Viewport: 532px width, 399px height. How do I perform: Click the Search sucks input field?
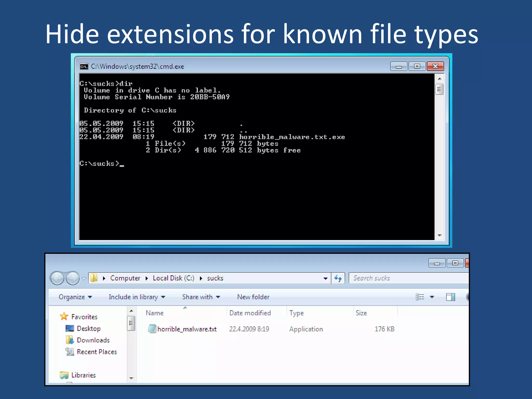pyautogui.click(x=409, y=278)
